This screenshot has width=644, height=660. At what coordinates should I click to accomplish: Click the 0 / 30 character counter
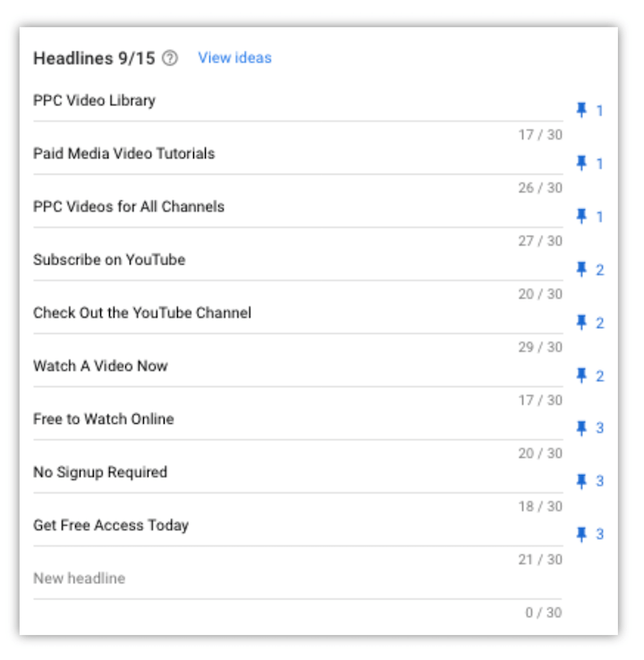(544, 613)
